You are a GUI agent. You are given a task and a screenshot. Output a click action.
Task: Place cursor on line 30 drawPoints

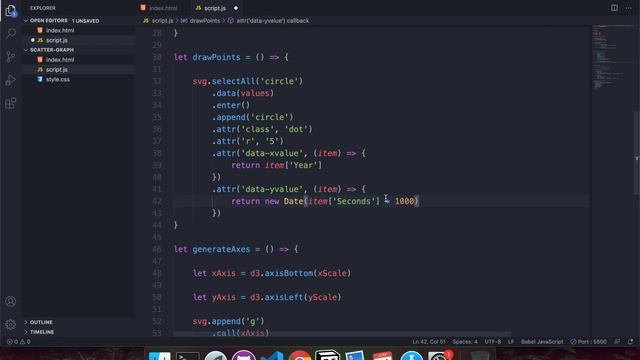[x=216, y=57]
